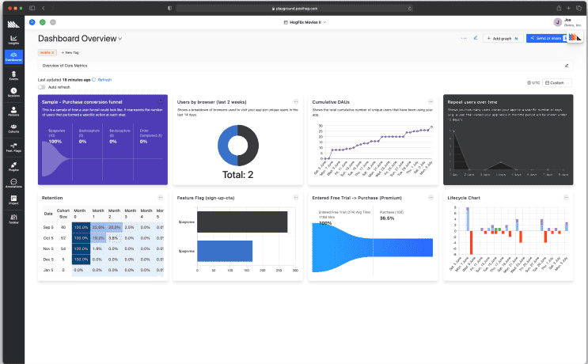Click the 36.5% purchase conversion value
588x364 pixels.
[x=387, y=218]
